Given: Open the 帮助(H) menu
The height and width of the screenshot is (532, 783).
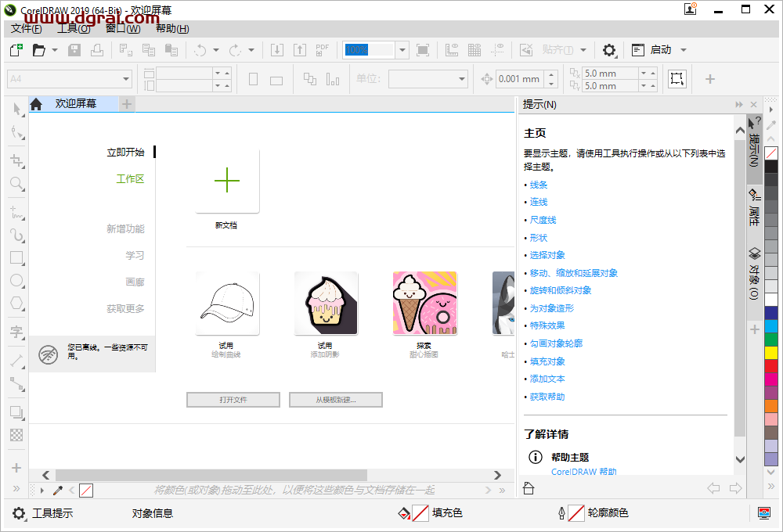Looking at the screenshot, I should coord(172,29).
